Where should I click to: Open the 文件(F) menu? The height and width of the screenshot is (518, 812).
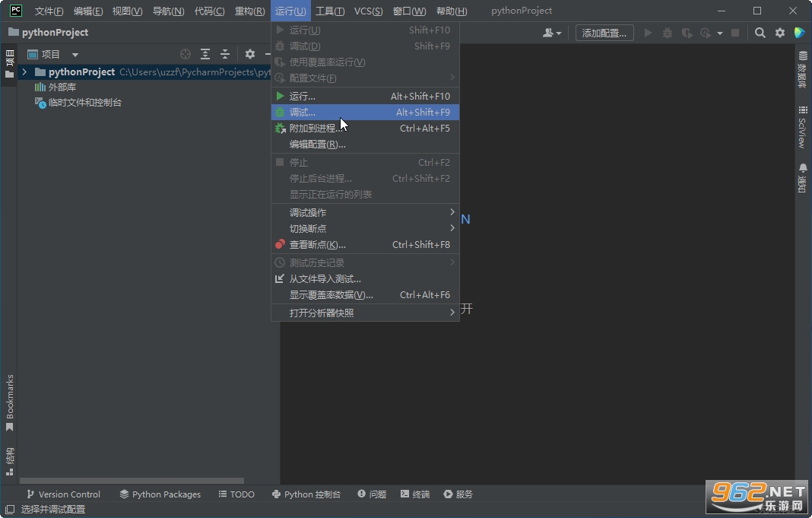[x=49, y=11]
